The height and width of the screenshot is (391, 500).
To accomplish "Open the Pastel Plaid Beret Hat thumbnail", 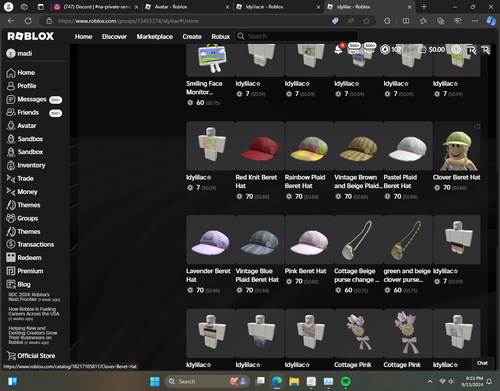I will [x=408, y=146].
